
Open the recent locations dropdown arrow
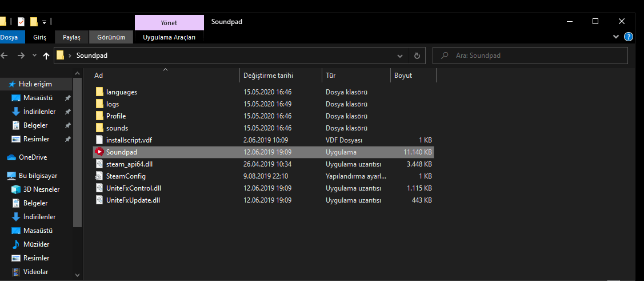pyautogui.click(x=34, y=56)
